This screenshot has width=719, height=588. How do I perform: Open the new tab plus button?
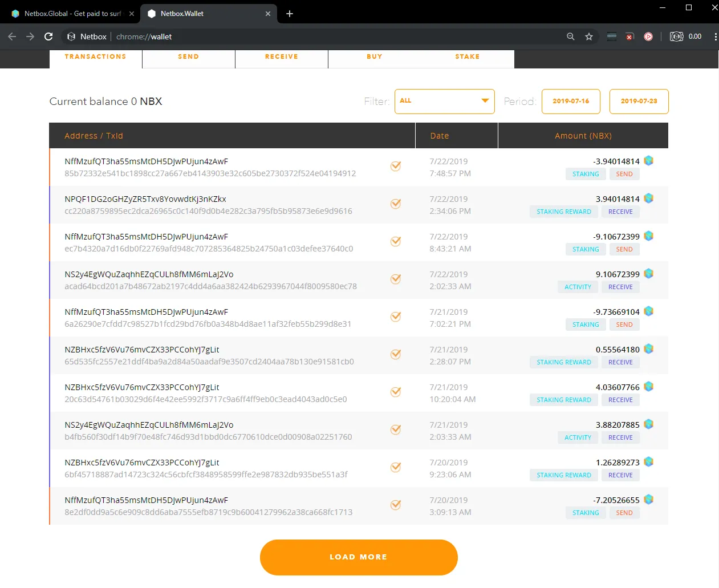290,14
